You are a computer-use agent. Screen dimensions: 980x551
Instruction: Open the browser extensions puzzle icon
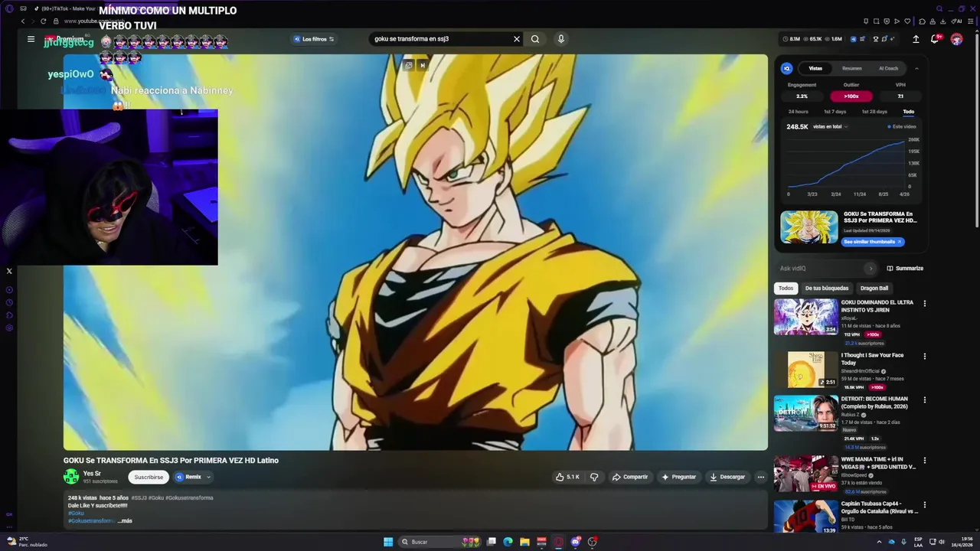click(922, 21)
